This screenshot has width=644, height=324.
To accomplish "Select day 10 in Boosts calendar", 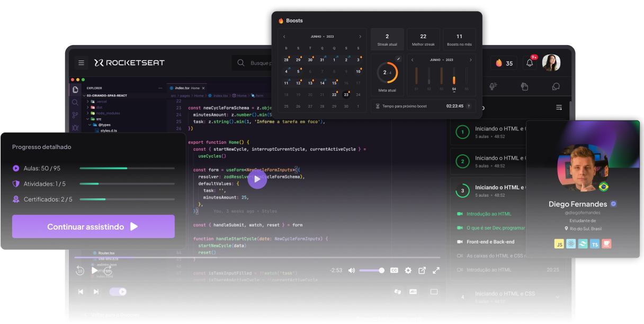I will [358, 72].
